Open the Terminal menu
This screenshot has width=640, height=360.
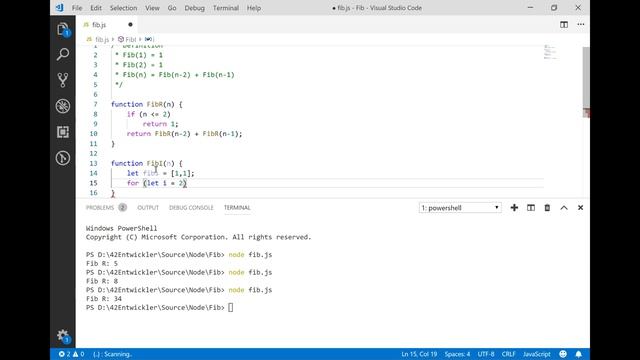coord(225,8)
